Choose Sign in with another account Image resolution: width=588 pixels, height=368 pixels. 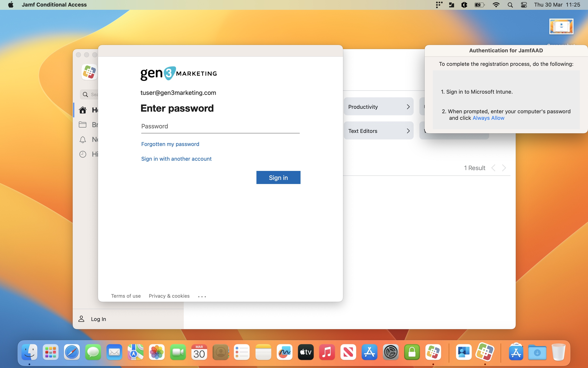(x=176, y=159)
